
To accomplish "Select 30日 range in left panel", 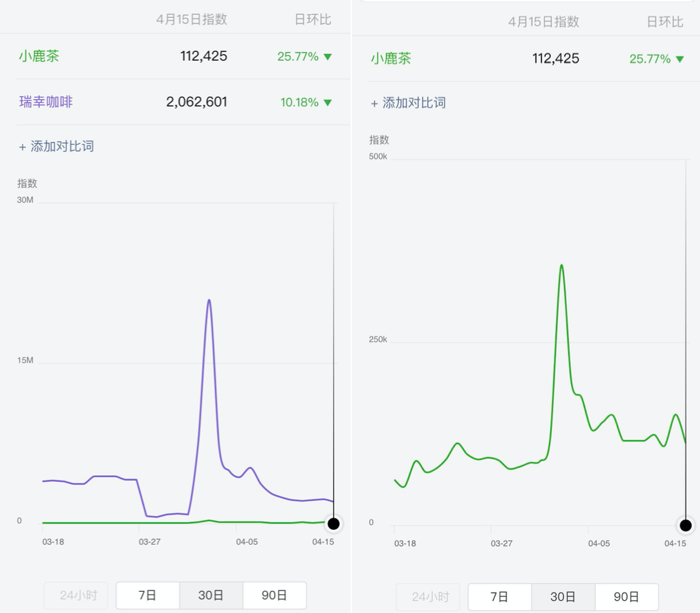I will click(212, 595).
